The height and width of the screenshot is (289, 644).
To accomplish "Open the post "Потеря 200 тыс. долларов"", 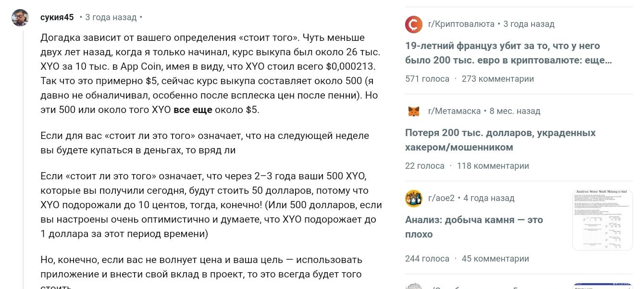I will tap(500, 140).
